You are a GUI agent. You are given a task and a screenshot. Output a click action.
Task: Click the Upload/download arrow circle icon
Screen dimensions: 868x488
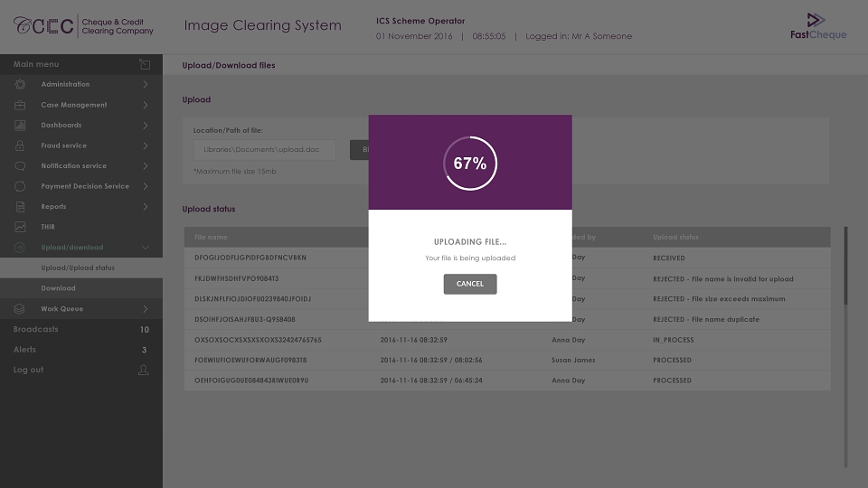click(x=20, y=248)
